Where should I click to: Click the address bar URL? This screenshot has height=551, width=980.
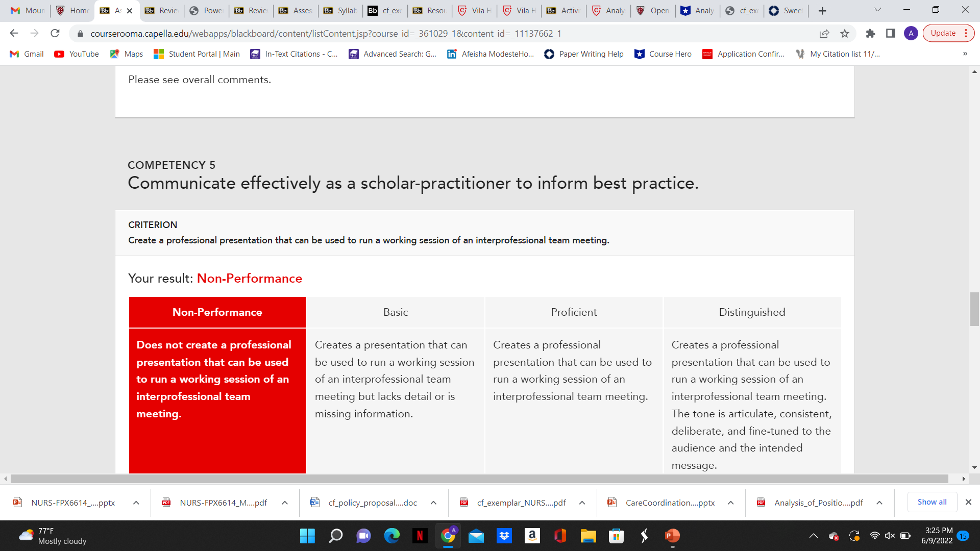pos(326,34)
